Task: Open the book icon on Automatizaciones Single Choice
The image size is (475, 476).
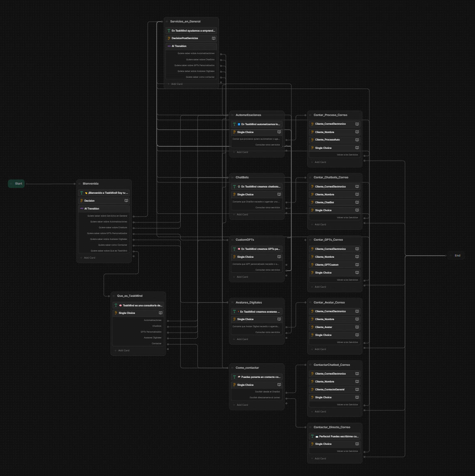Action: click(279, 132)
